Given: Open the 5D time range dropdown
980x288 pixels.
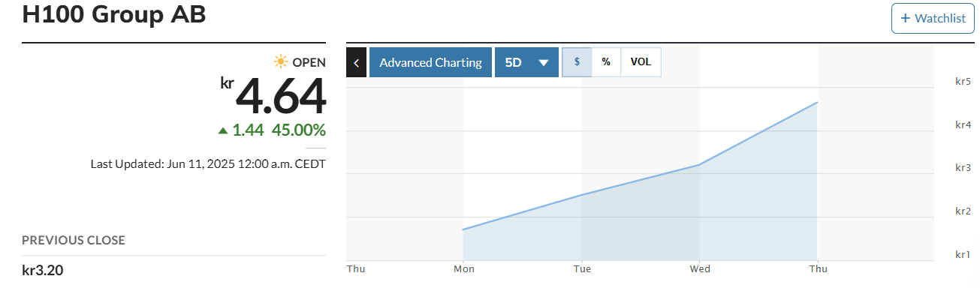Looking at the screenshot, I should (526, 62).
